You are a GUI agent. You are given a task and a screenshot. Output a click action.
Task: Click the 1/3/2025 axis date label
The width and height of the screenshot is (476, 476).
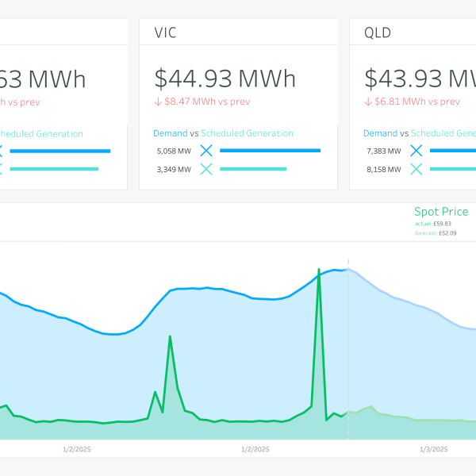433,449
